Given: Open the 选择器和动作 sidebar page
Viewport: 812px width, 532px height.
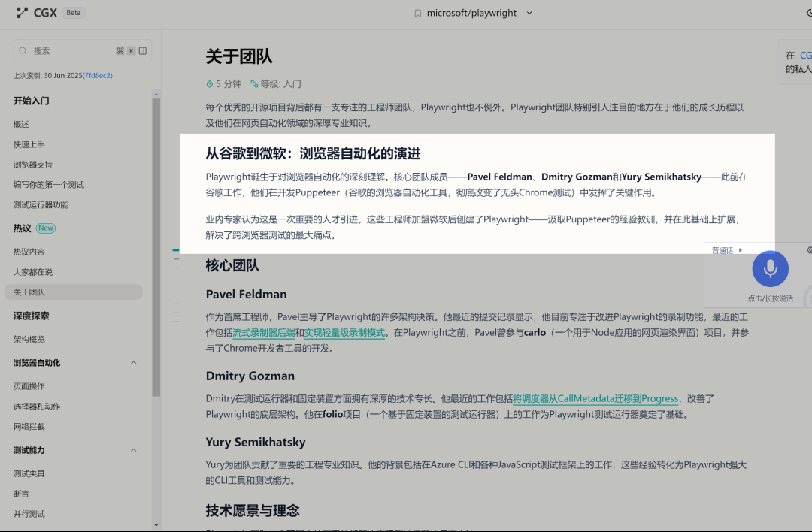Looking at the screenshot, I should pos(37,407).
